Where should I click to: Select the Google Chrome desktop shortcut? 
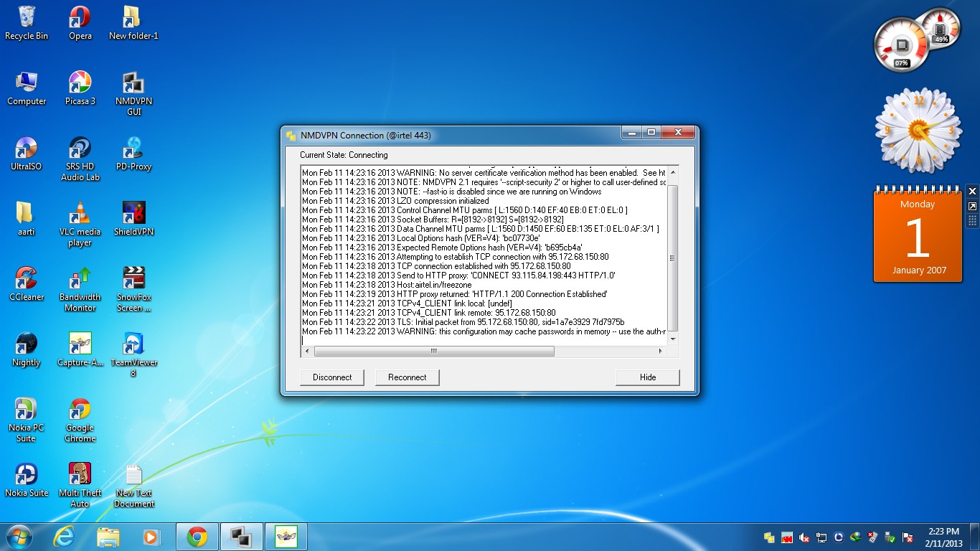(80, 420)
